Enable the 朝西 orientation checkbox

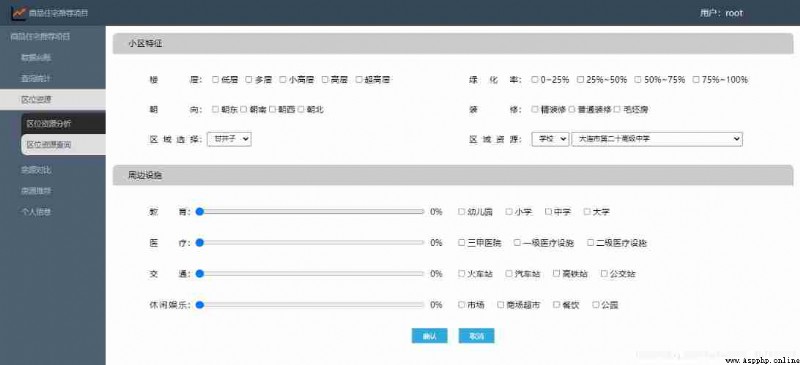[x=272, y=109]
